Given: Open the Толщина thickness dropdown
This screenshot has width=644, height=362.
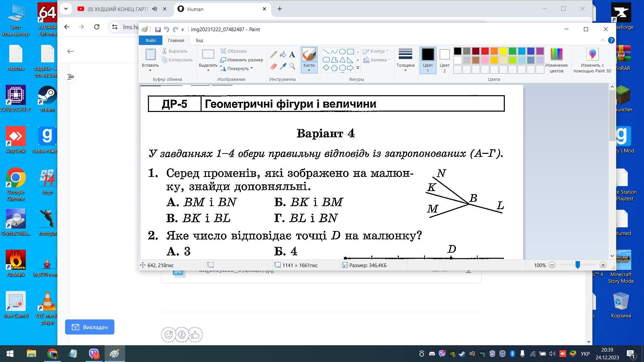Looking at the screenshot, I should (x=405, y=70).
